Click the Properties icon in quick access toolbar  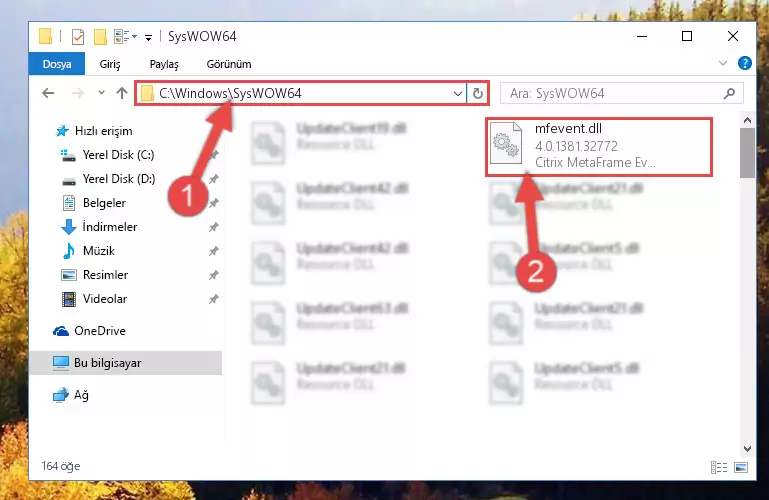point(77,37)
